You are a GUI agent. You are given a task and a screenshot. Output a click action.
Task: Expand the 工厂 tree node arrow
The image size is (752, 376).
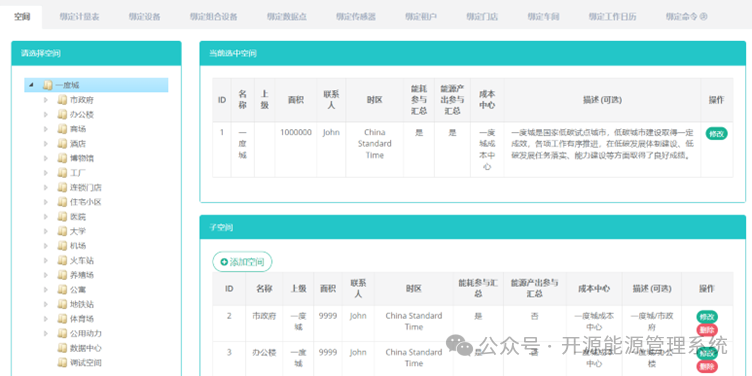click(46, 173)
